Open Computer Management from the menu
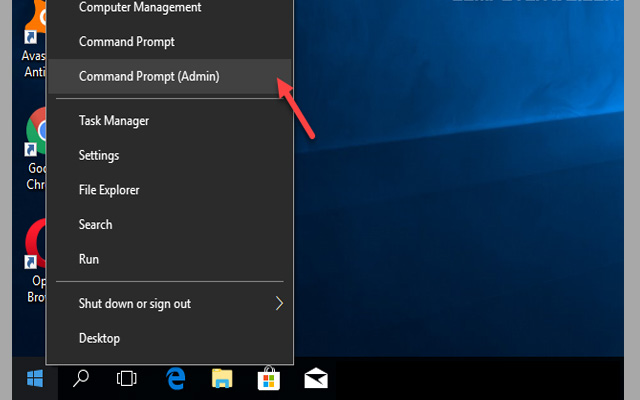This screenshot has width=640, height=400. pos(139,8)
